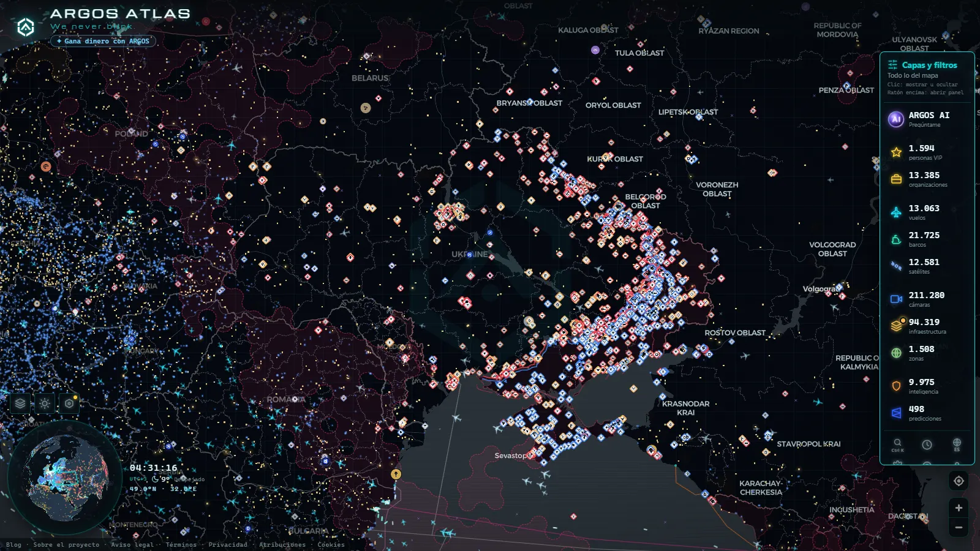Image resolution: width=980 pixels, height=551 pixels.
Task: Click the ARGOS Atlas logo icon
Action: [x=26, y=27]
